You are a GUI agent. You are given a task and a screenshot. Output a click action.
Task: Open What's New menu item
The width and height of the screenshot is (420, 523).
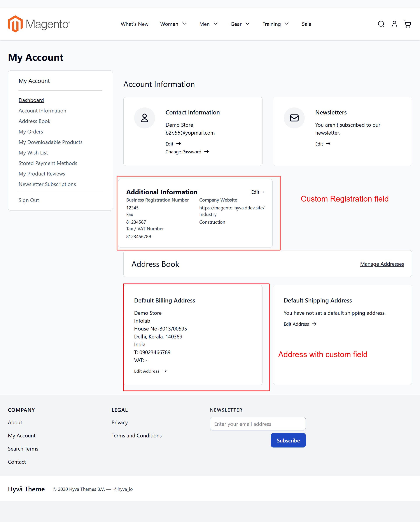pos(135,24)
